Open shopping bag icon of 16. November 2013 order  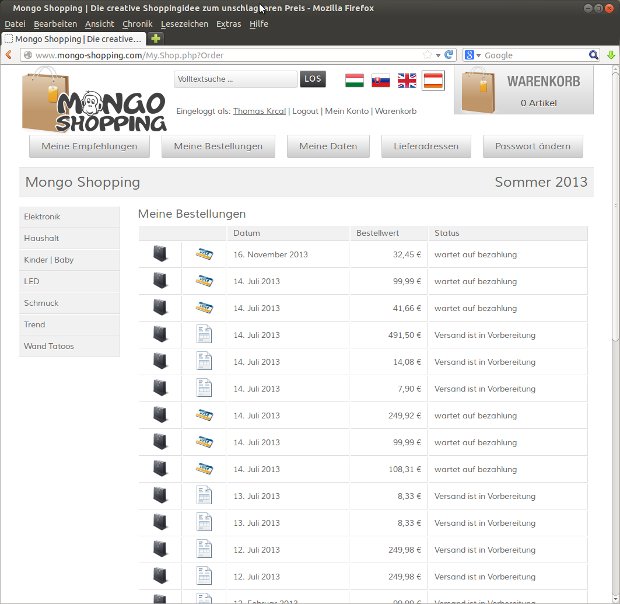coord(160,253)
